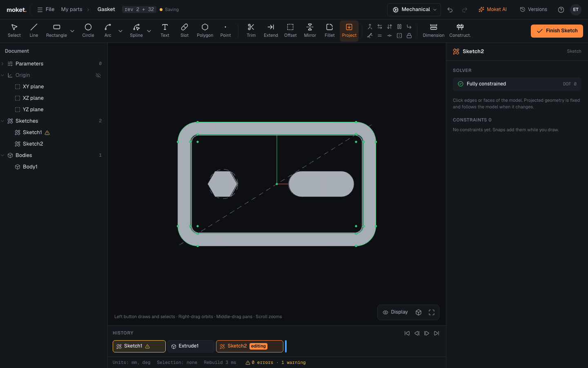The image size is (588, 368).
Task: Collapse the Sketches tree node
Action: (x=3, y=121)
